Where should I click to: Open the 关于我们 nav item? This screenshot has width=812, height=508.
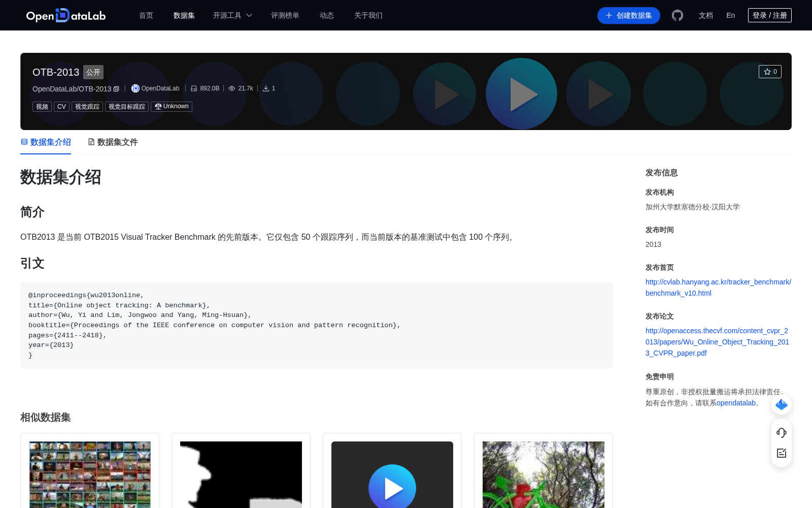[368, 15]
